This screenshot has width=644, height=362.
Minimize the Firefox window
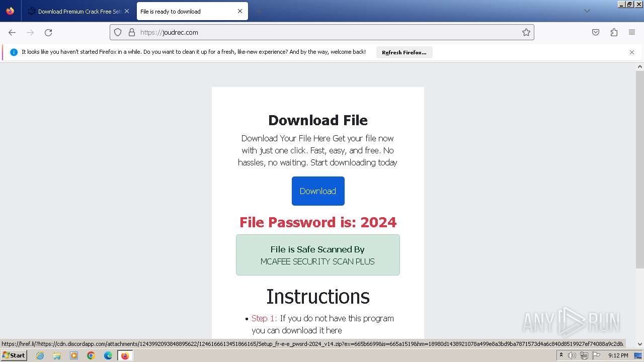(622, 4)
